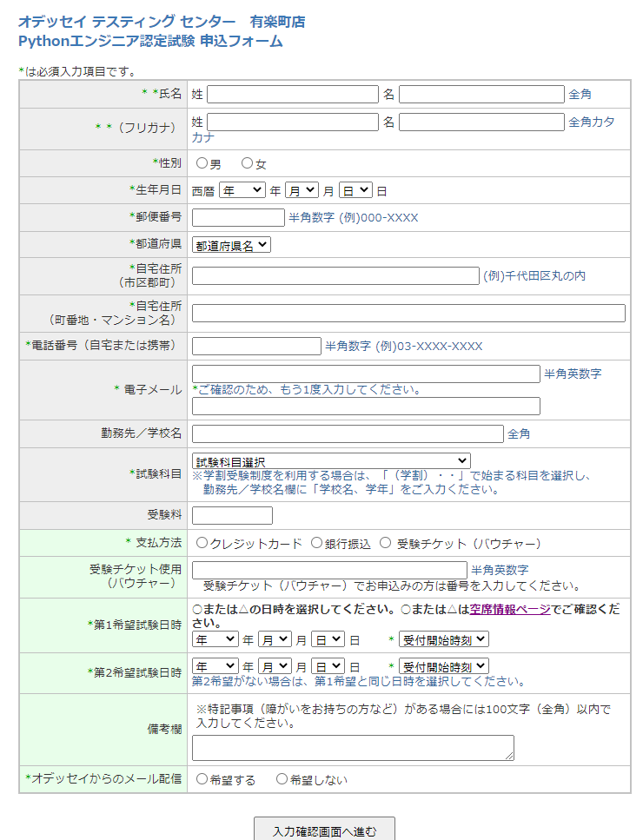The image size is (643, 840).
Task: Open second-choice exam year dropdown
Action: (215, 666)
